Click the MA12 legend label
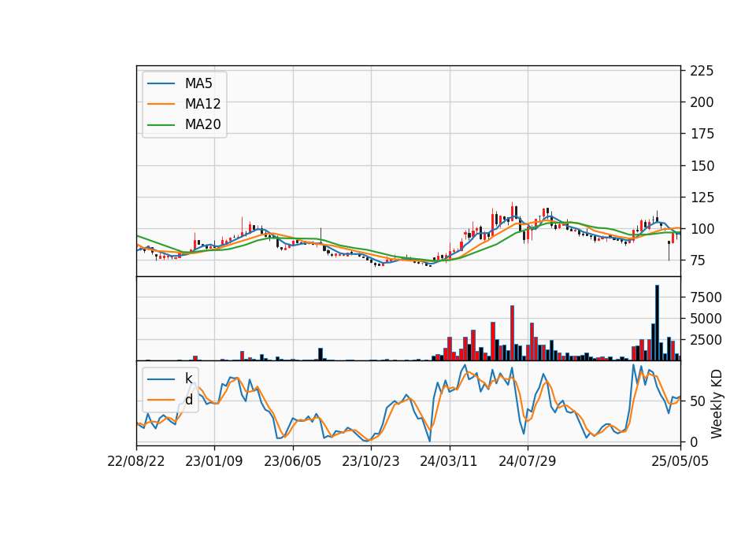The height and width of the screenshot is (543, 756). pyautogui.click(x=202, y=104)
